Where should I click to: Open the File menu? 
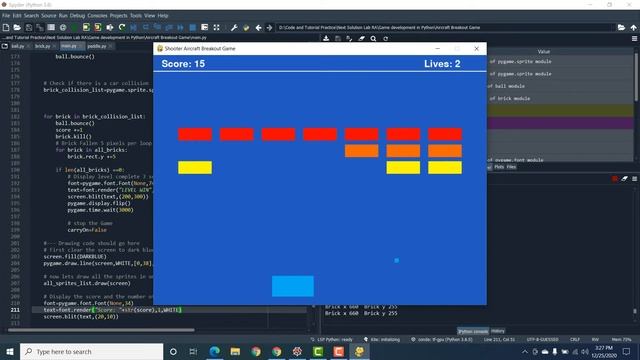(x=6, y=16)
